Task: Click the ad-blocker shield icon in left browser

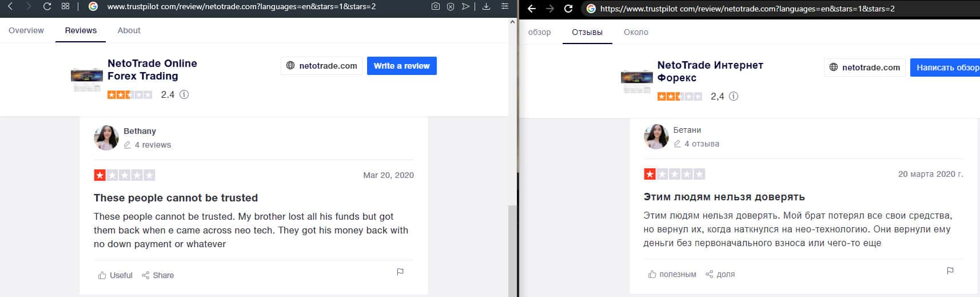Action: pyautogui.click(x=451, y=6)
